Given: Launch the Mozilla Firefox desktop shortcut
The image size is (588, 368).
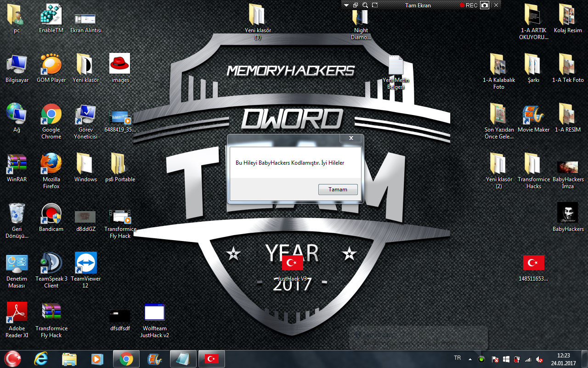Looking at the screenshot, I should tap(51, 171).
